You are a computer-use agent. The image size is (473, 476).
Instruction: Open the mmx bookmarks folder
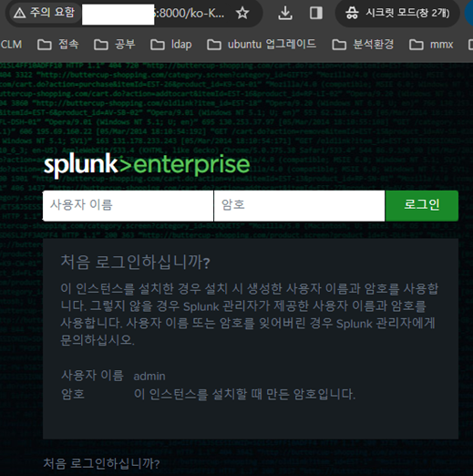click(x=431, y=45)
